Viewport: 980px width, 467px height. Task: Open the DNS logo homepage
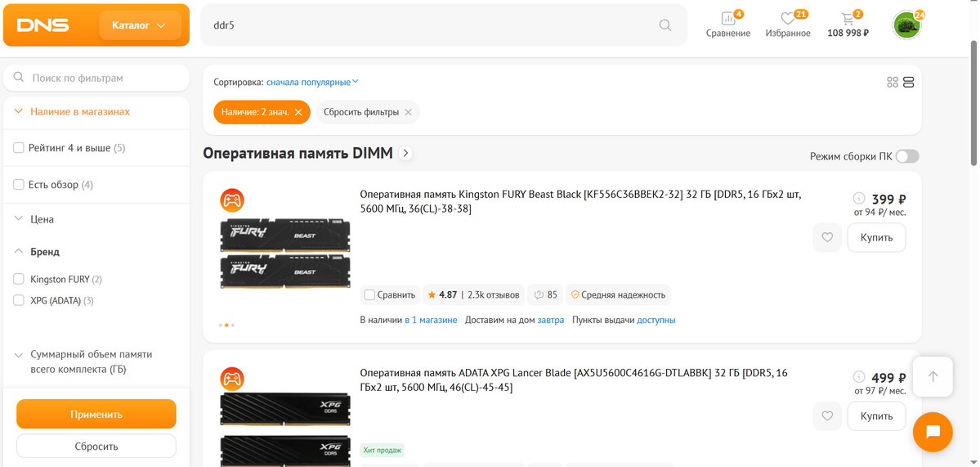point(43,25)
